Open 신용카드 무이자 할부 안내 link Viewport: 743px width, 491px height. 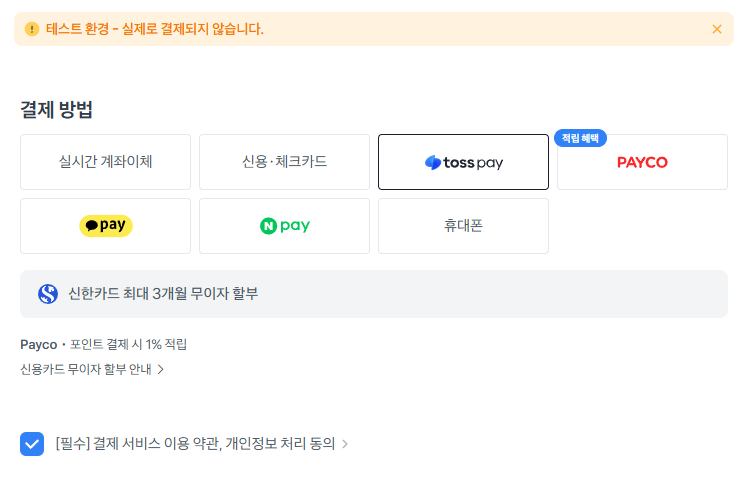click(x=86, y=369)
